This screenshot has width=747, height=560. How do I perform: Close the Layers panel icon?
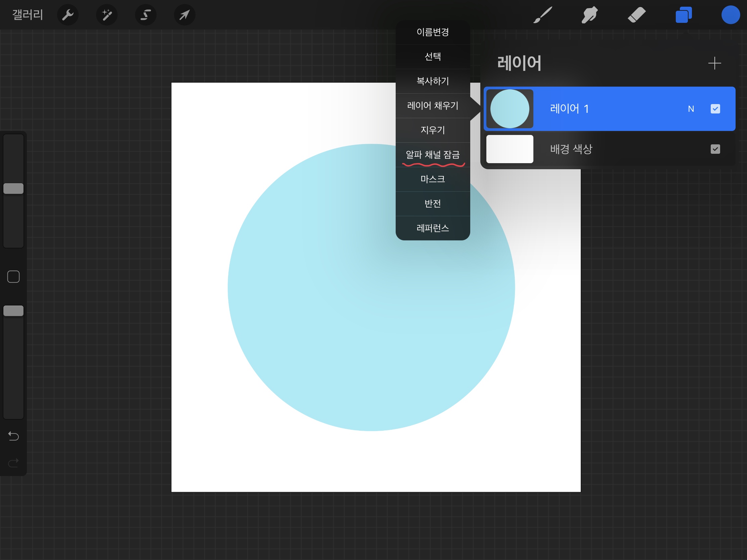pyautogui.click(x=684, y=15)
